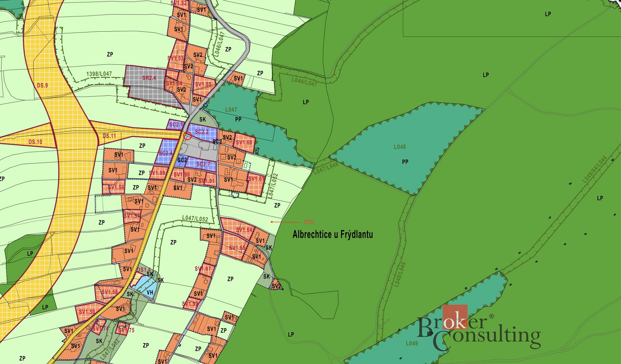Click the SV1.58 parcel label
Screen dimensions: 621x364
tap(110, 292)
